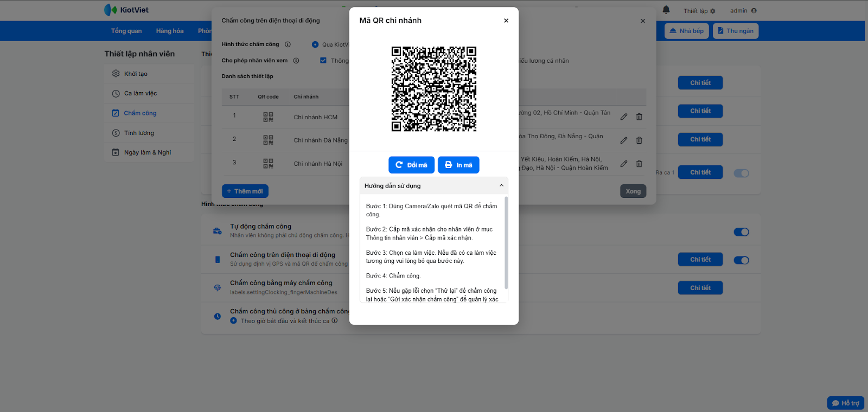Click the Tính lương coin icon
Screen dimensions: 868x412
116,133
